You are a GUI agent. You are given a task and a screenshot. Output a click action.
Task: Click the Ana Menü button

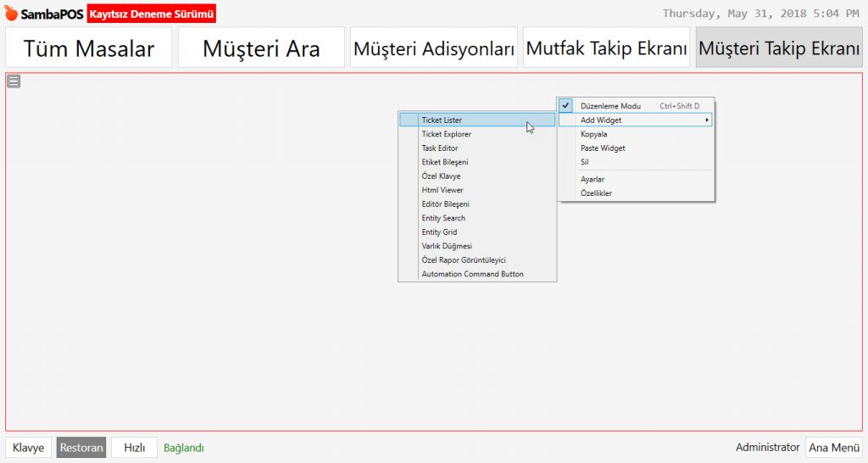(x=834, y=448)
